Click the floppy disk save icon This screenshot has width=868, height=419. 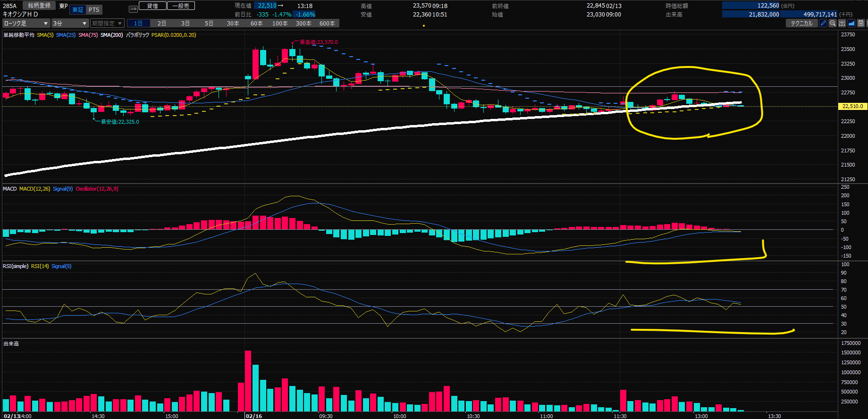[860, 23]
